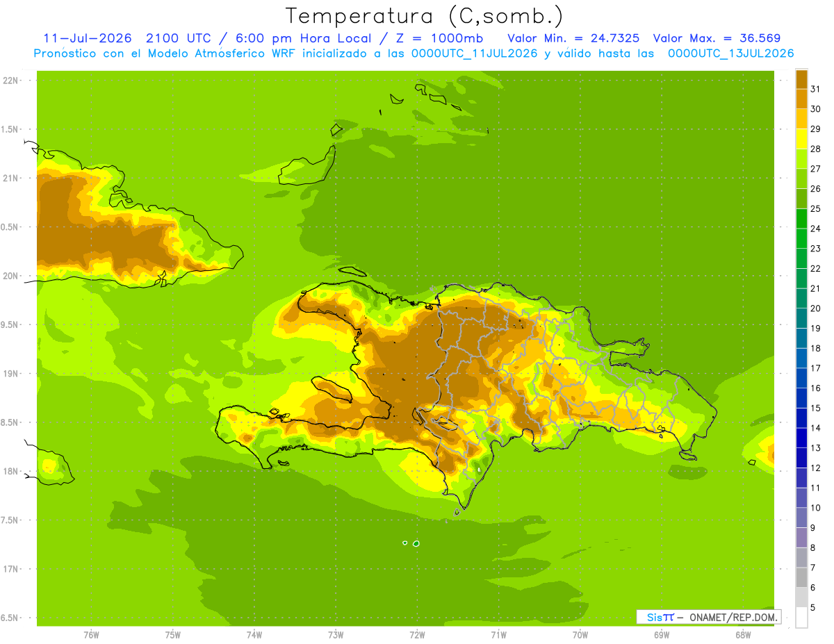
Task: Click legend value "18"
Action: pos(815,348)
